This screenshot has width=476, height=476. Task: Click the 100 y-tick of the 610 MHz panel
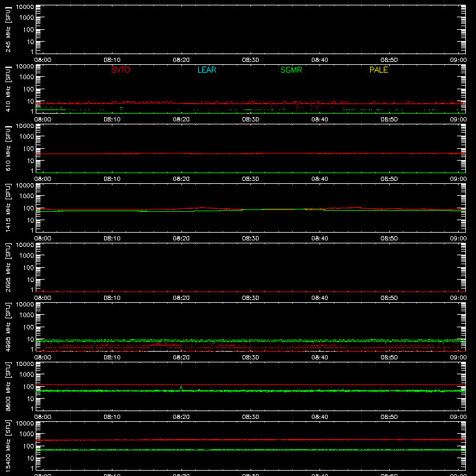29,149
